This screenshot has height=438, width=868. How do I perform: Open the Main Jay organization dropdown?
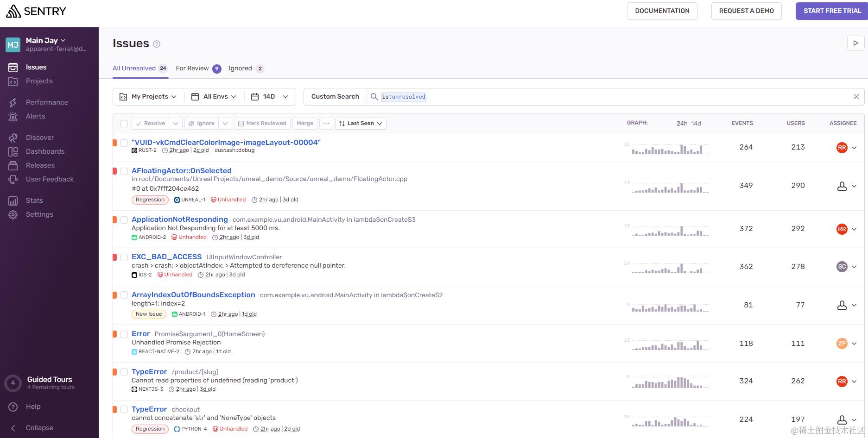[46, 41]
